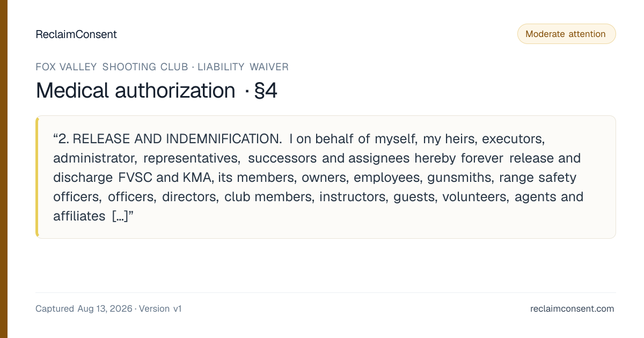This screenshot has height=338, width=644.
Task: Click the words FVSC and KMA
Action: (167, 178)
